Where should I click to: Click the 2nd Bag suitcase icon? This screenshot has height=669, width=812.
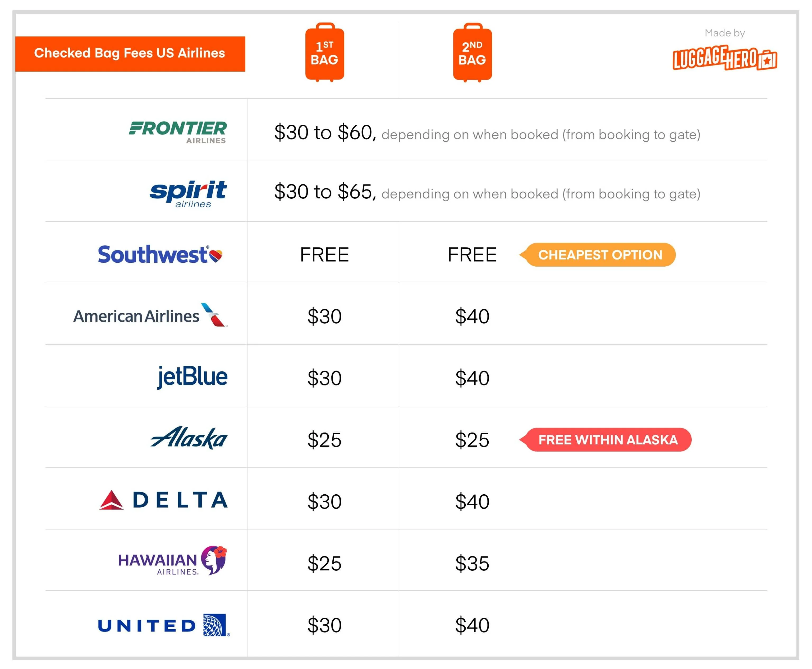472,53
